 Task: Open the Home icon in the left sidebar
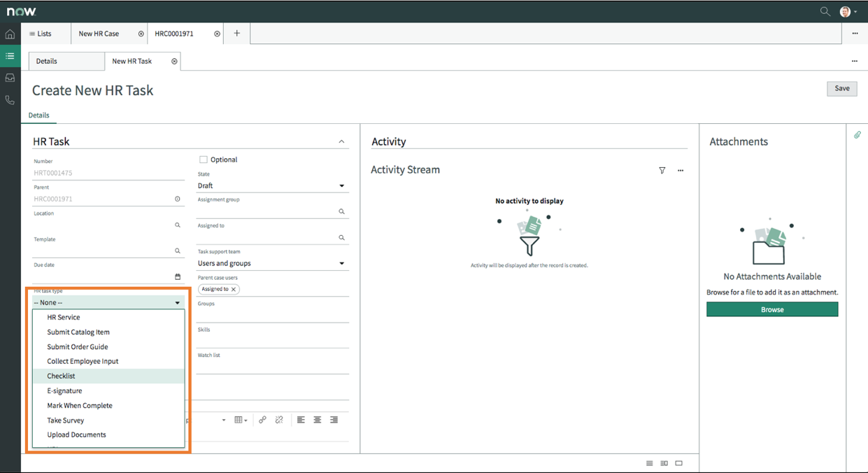coord(10,34)
